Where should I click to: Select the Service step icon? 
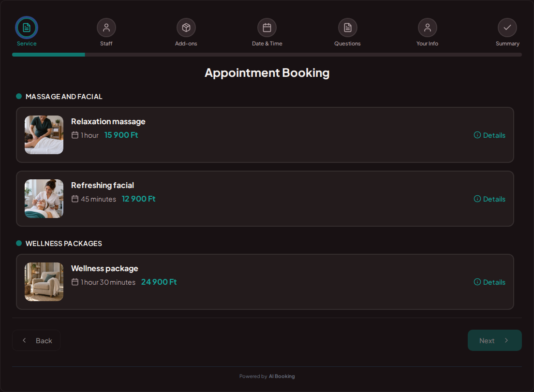(27, 28)
